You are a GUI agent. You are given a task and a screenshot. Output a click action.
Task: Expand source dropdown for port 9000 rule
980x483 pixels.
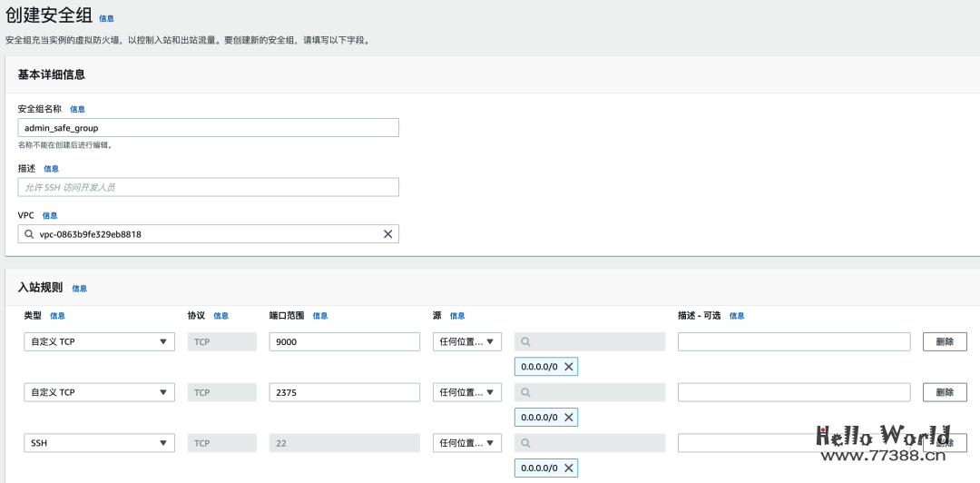(x=466, y=341)
